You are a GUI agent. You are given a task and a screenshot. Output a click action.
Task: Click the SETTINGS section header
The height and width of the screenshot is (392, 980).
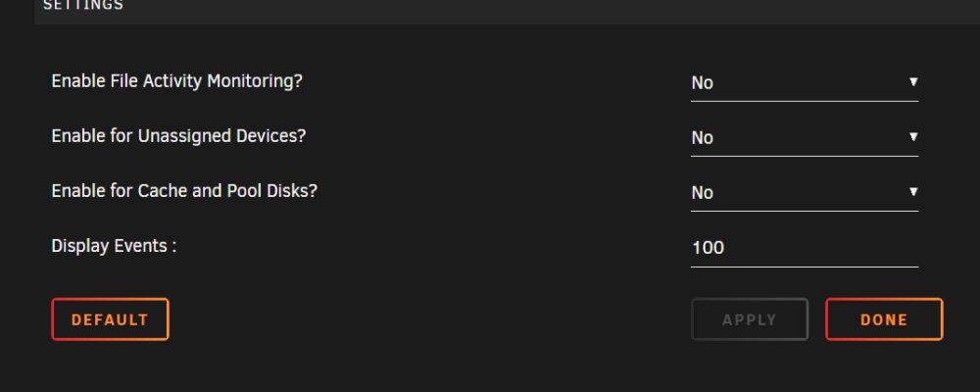[83, 6]
